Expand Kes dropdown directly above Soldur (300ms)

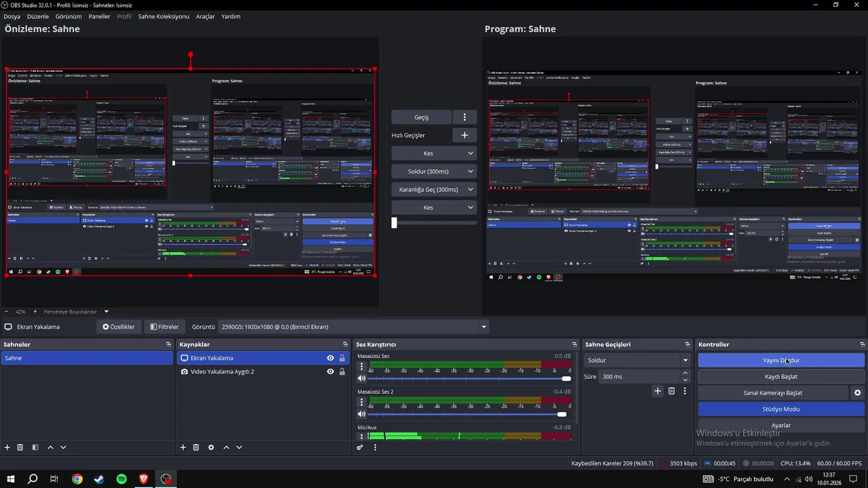point(471,153)
